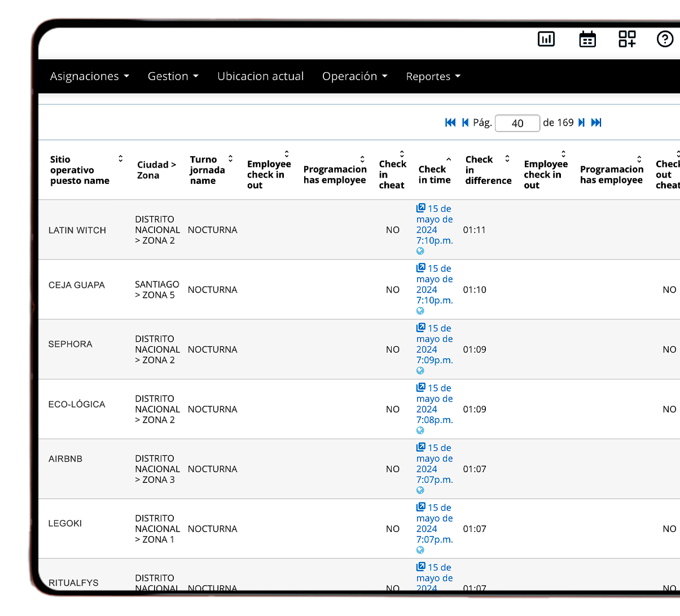Image resolution: width=680 pixels, height=616 pixels.
Task: Open the Operación dropdown menu
Action: (x=354, y=77)
